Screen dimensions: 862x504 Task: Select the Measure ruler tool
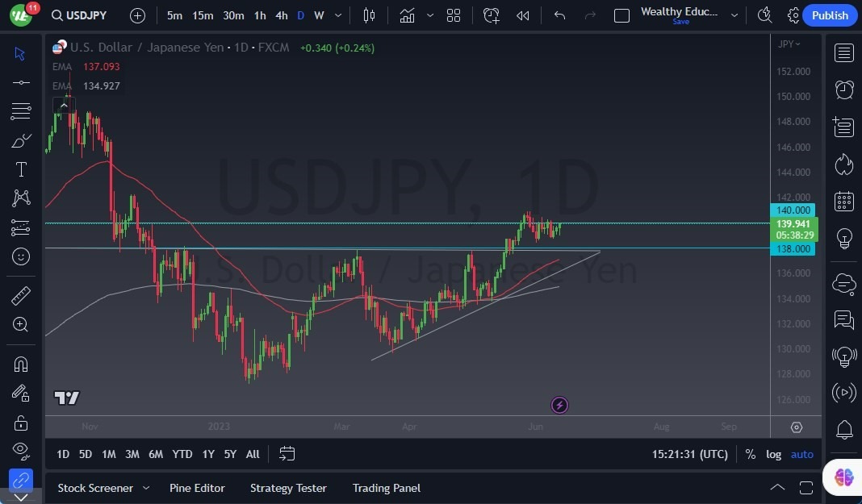point(20,295)
